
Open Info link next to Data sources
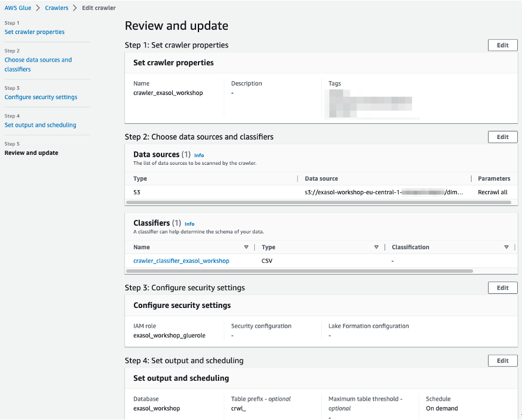(199, 155)
